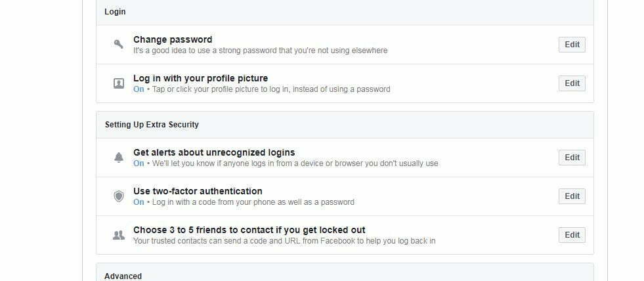Click the On status under profile picture login
This screenshot has height=281, width=644.
coord(139,89)
